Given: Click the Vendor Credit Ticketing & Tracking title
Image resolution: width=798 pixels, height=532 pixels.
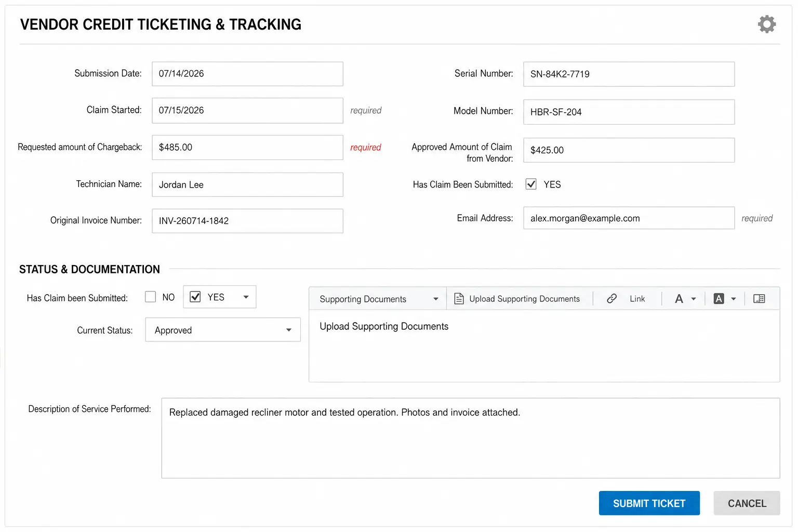Looking at the screenshot, I should tap(161, 24).
